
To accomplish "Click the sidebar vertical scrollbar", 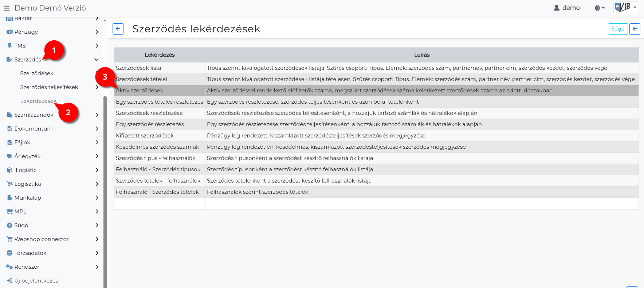I will tap(105, 182).
